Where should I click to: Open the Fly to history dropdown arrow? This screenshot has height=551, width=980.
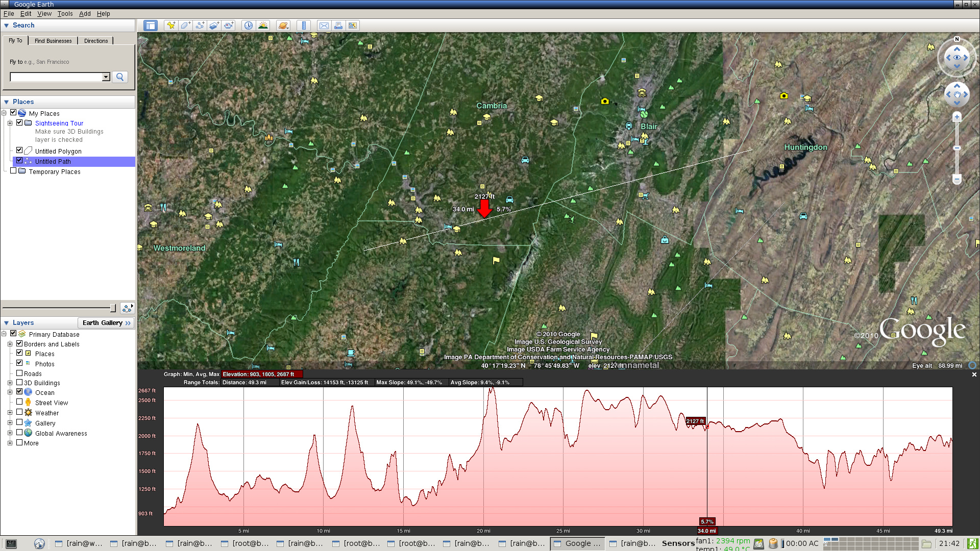click(106, 77)
